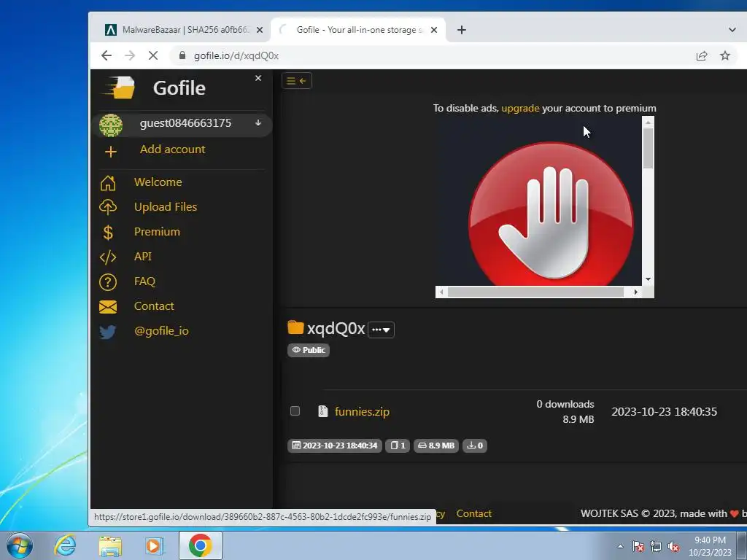Click the ad frame vertical scrollbar thumb

(x=648, y=148)
